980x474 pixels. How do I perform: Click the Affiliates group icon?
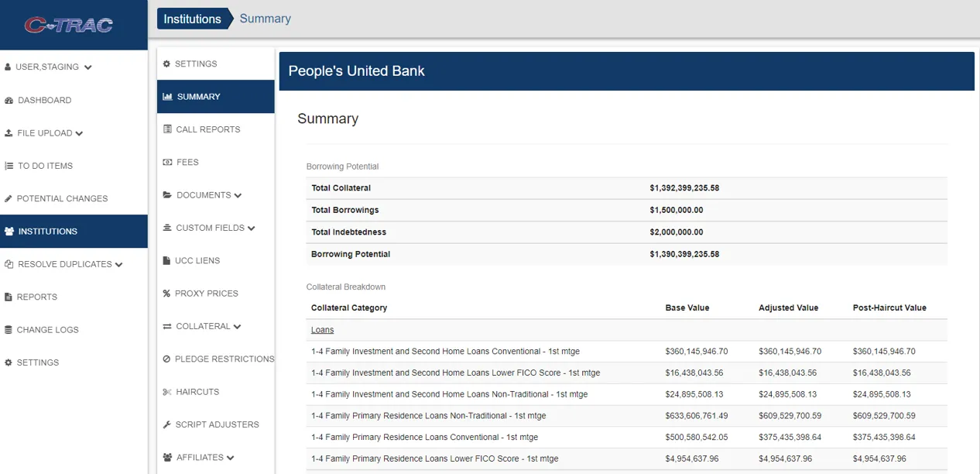click(167, 458)
